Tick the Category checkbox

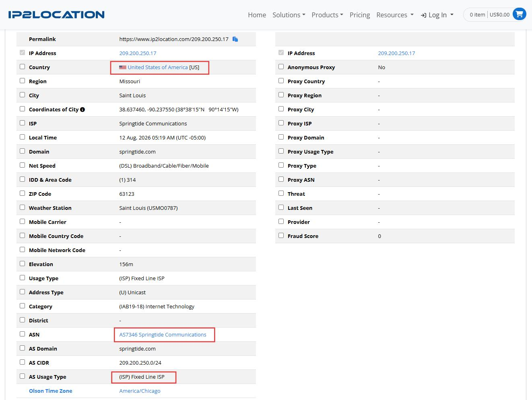(x=23, y=306)
